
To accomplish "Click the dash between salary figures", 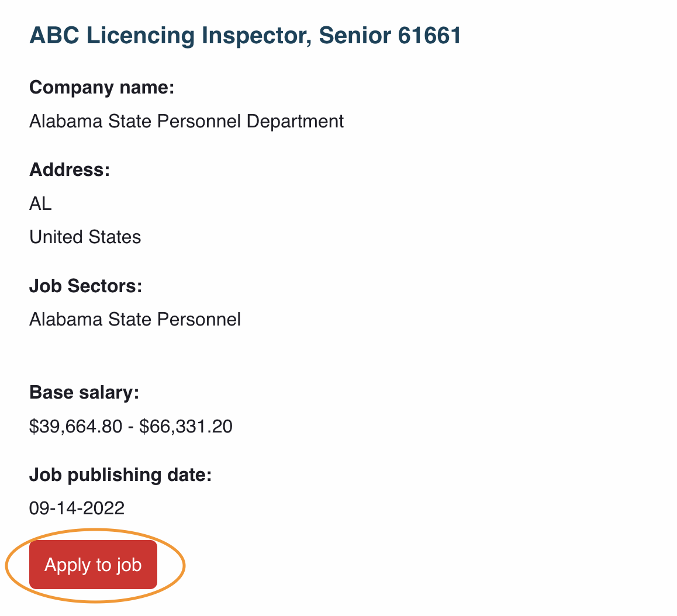I will [x=131, y=427].
